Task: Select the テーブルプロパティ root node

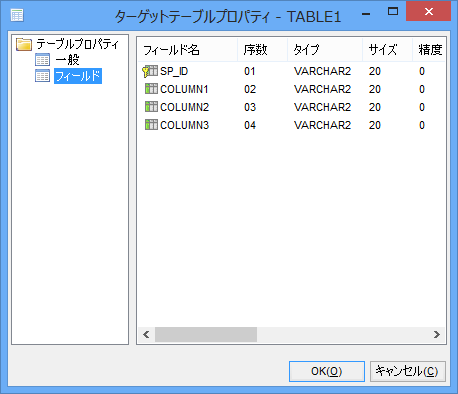Action: 77,44
